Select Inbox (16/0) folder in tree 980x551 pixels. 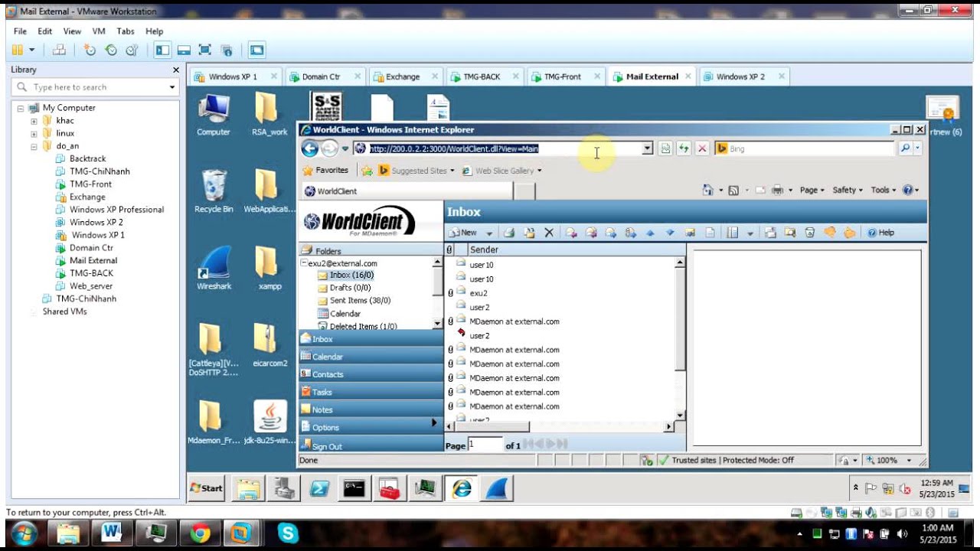coord(351,275)
